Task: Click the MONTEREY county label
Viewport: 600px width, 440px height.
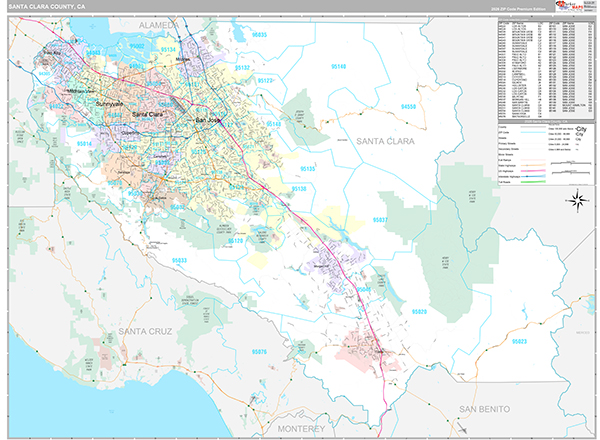Action: pyautogui.click(x=301, y=429)
